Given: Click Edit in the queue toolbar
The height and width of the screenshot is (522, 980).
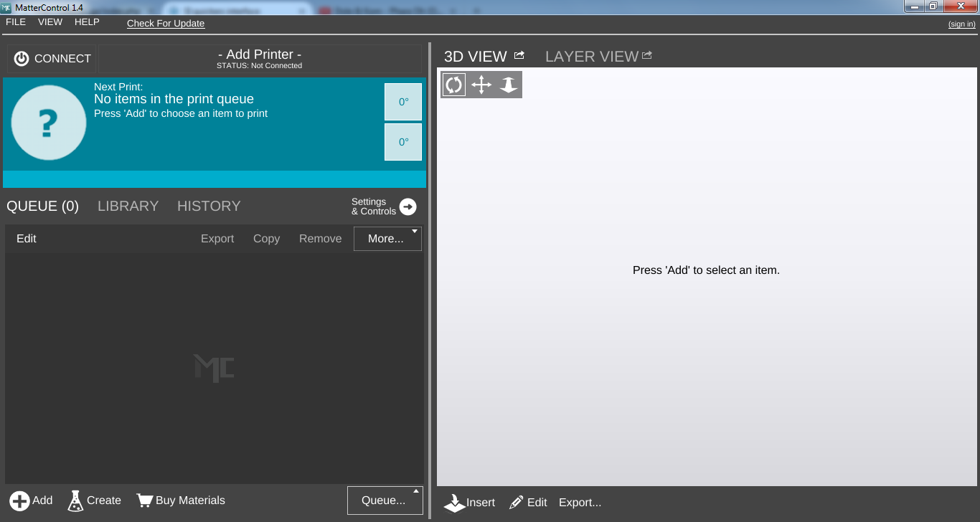Looking at the screenshot, I should pos(27,239).
